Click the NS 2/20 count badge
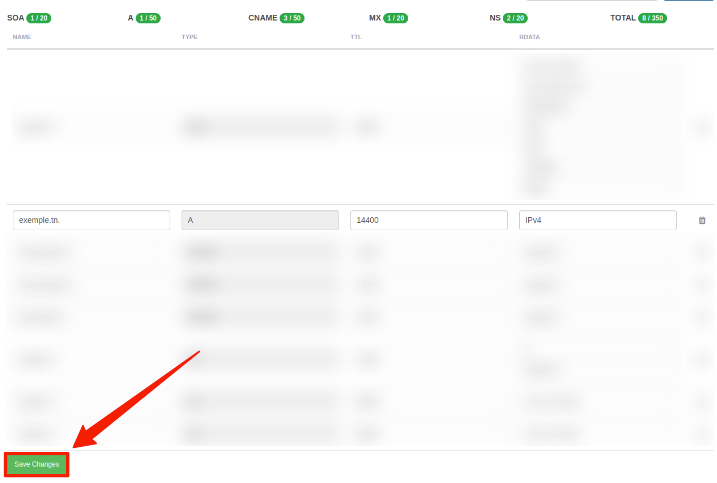The image size is (717, 483). click(515, 18)
